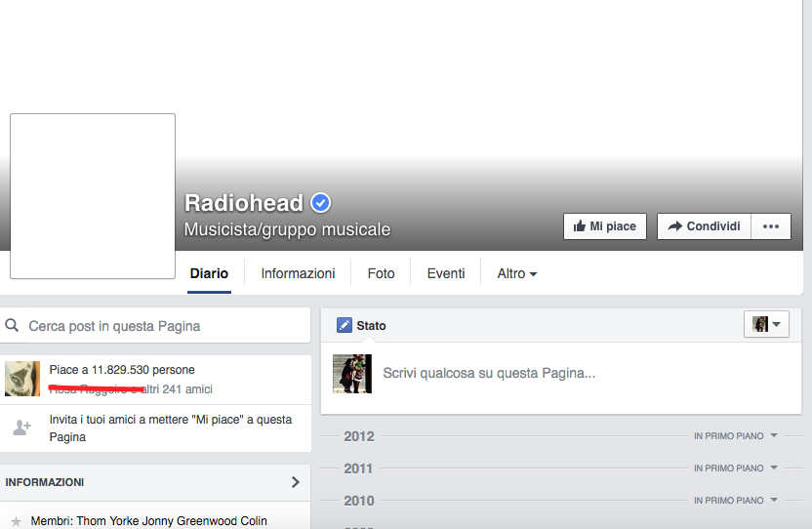Screen dimensions: 812x529
Task: Select the Stato composer tab
Action: [361, 325]
